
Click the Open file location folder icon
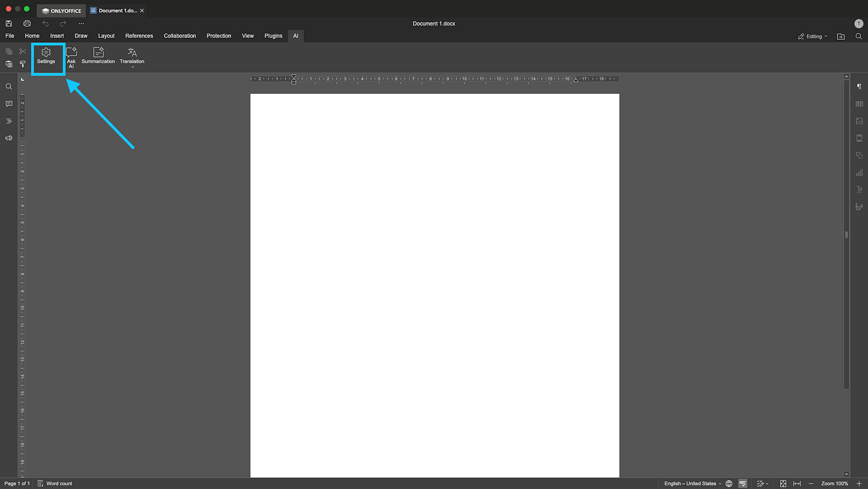[x=841, y=37]
